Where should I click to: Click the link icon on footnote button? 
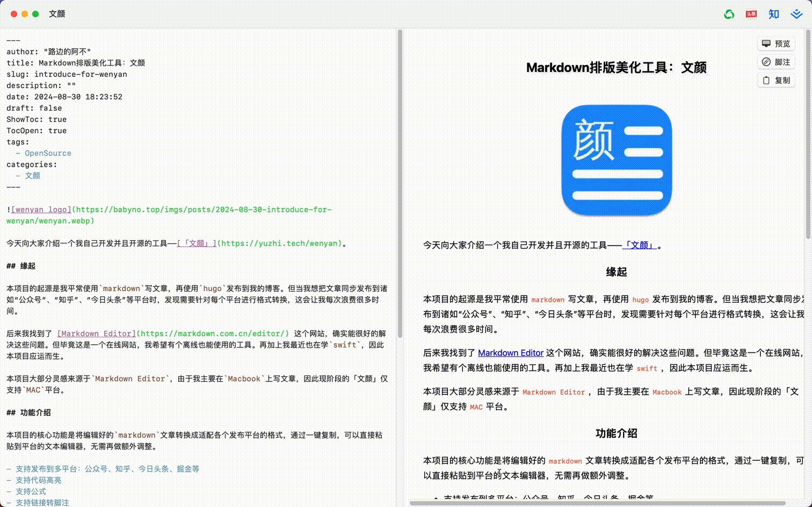coord(766,62)
